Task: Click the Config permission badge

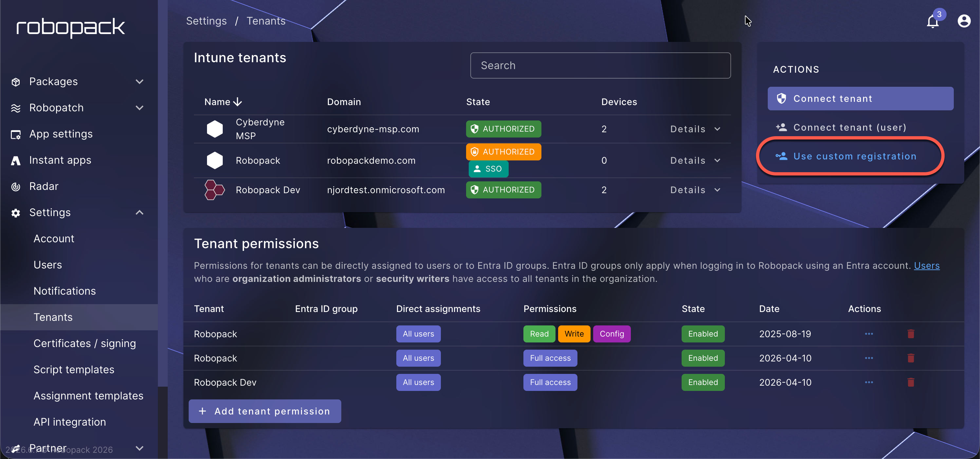Action: click(x=612, y=334)
